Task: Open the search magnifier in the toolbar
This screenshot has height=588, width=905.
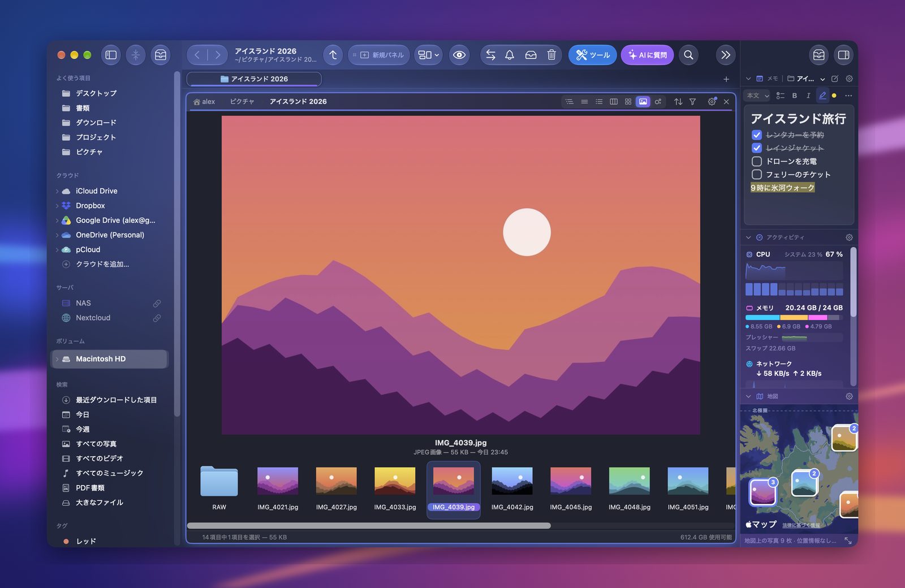Action: point(688,55)
